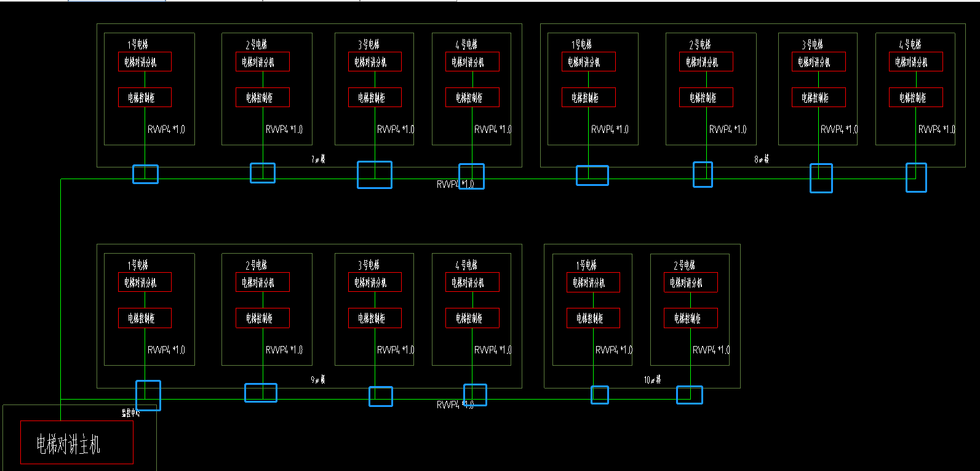
Task: Select 8#楼 elevator 1 电梯控制柜 box
Action: (x=589, y=97)
